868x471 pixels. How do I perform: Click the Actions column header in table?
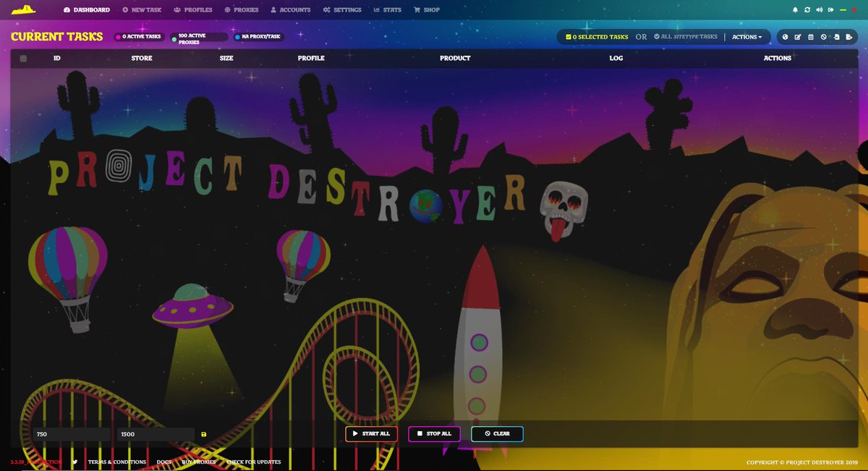778,58
